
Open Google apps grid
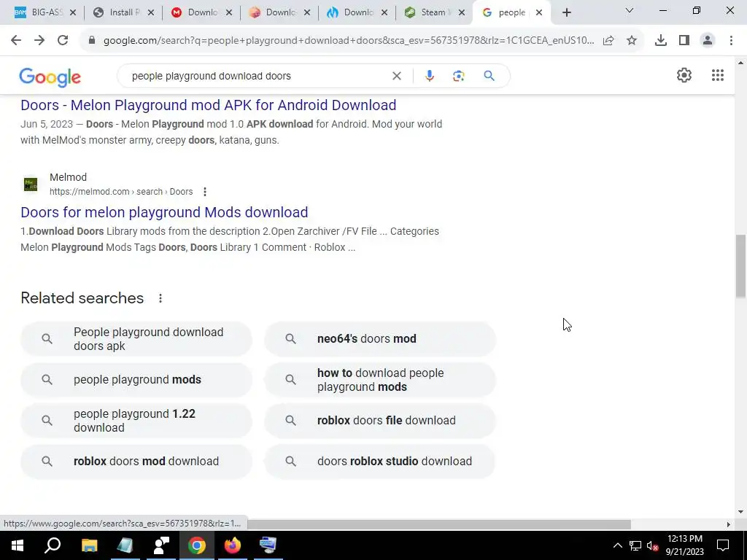tap(718, 75)
